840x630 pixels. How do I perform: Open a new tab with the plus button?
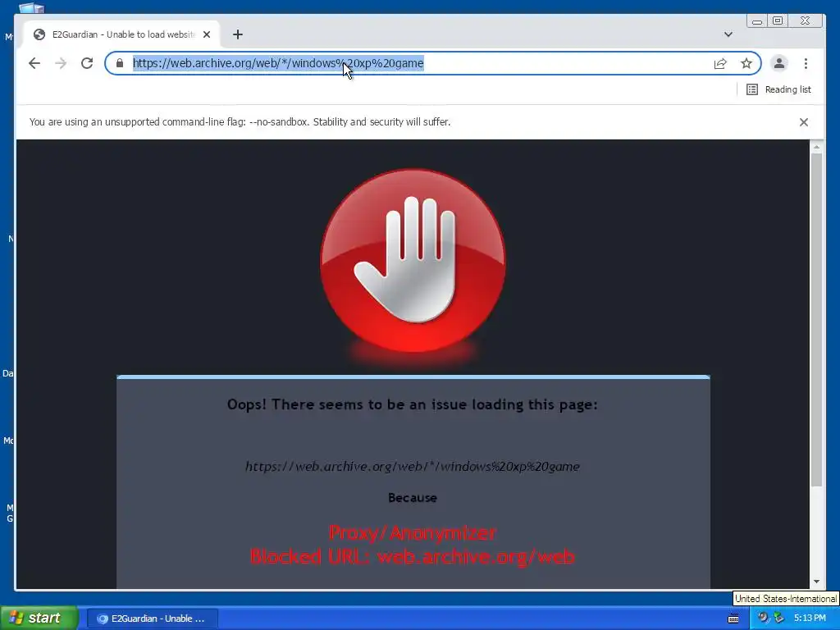coord(238,34)
